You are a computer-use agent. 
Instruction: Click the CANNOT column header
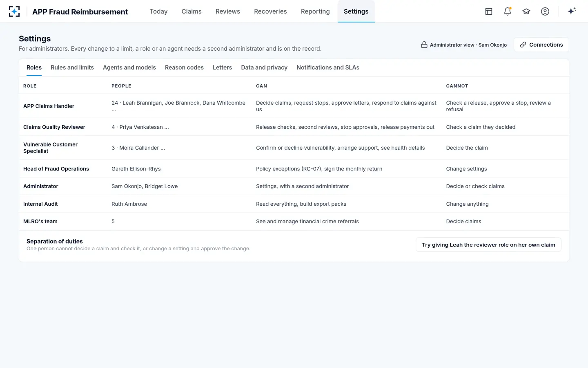457,86
